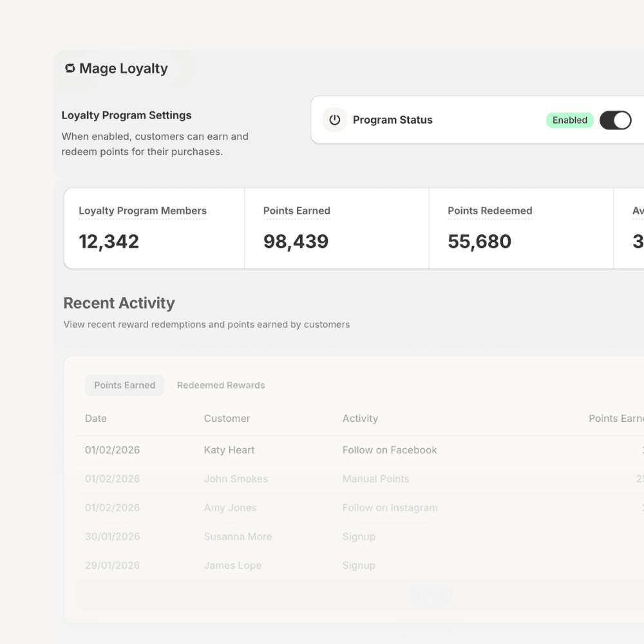The height and width of the screenshot is (644, 644).
Task: Click the Mage Loyalty logo icon
Action: [70, 68]
